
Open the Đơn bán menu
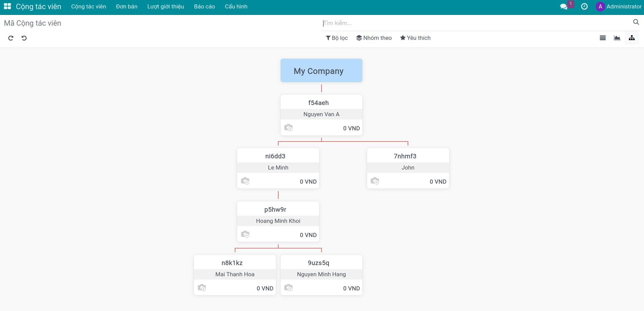(x=127, y=6)
